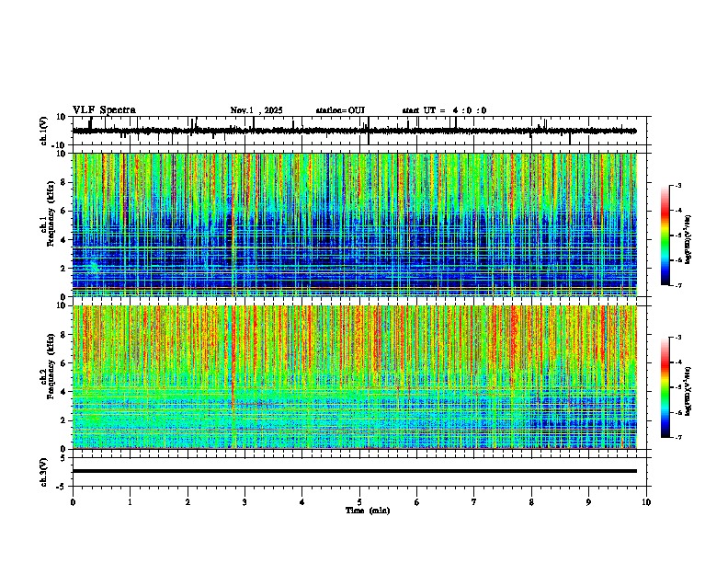Click the ch.1(V) waveform amplitude trace
The height and width of the screenshot is (563, 728).
354,131
